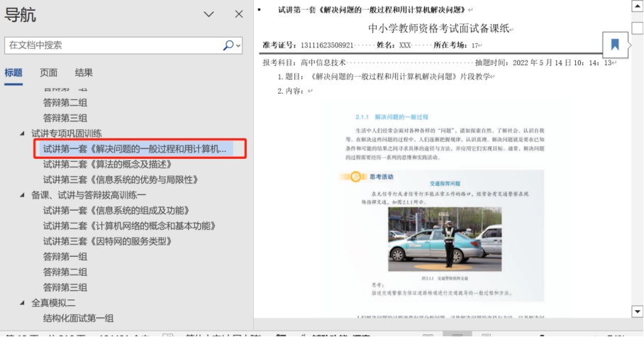Select the 标题 tab in the navigation pane
The image size is (644, 337).
[13, 72]
